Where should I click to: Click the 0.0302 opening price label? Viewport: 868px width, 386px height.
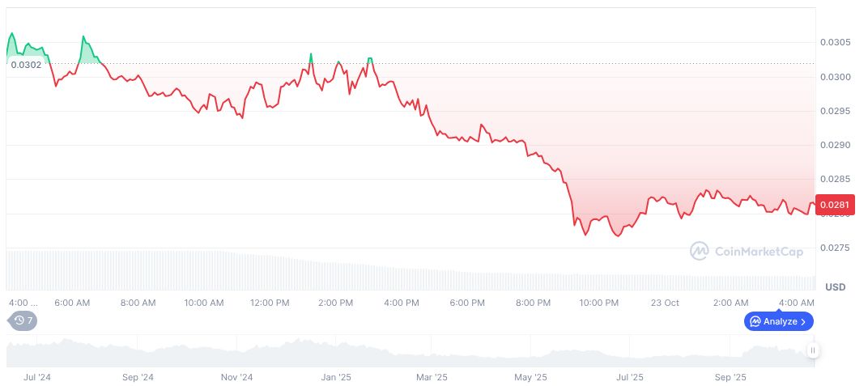point(26,65)
